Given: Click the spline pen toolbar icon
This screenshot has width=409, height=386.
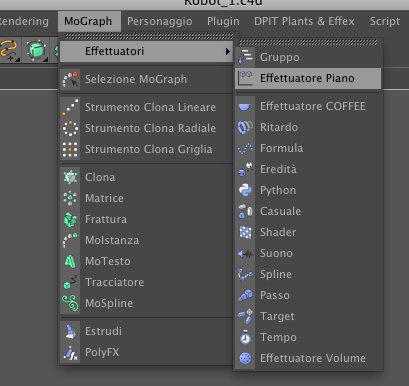Looking at the screenshot, I should pyautogui.click(x=9, y=50).
